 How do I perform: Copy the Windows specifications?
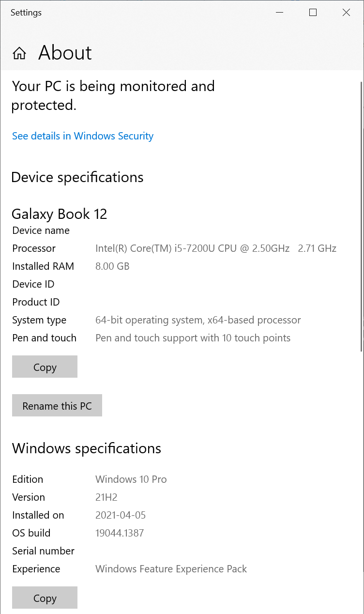(x=45, y=598)
